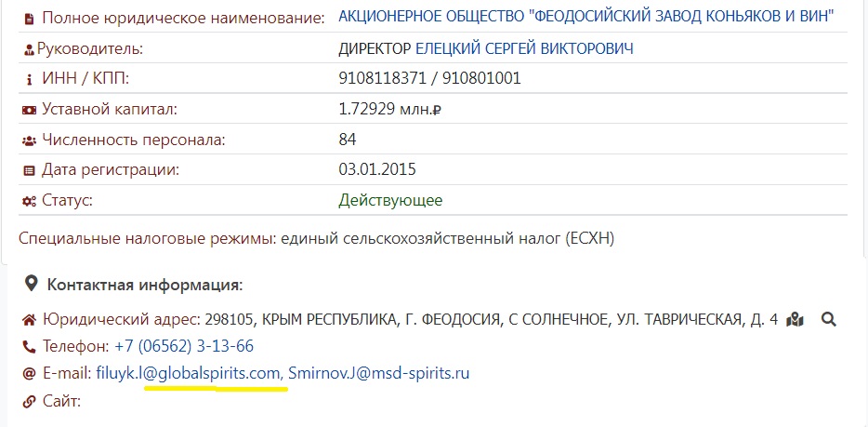Click the icon beside Дата регистрации
Screen dimensions: 868x427
29,170
